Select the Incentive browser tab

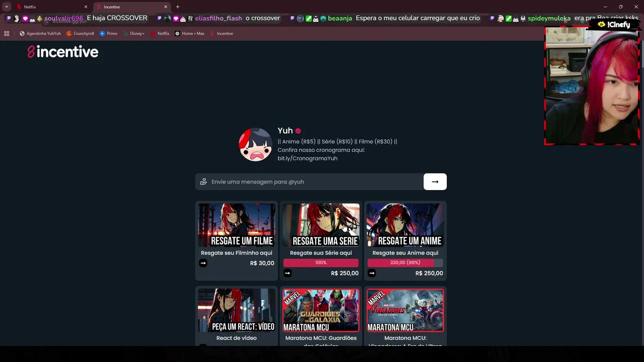[x=132, y=7]
